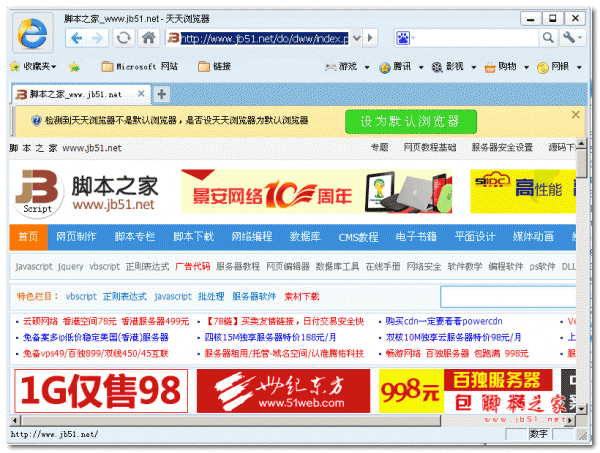Click the 网络安全 link
This screenshot has width=600, height=453.
coord(424,267)
